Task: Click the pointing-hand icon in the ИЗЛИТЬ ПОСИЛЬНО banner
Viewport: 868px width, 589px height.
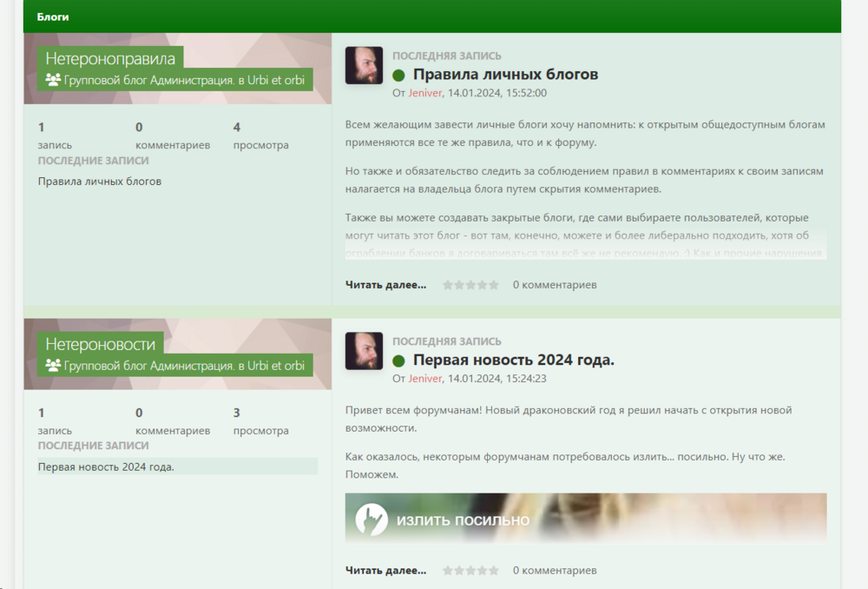Action: point(372,520)
